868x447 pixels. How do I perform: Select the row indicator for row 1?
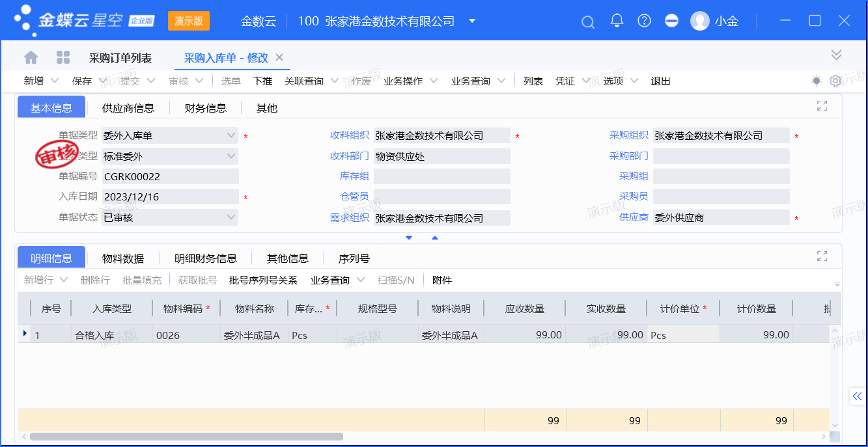25,334
